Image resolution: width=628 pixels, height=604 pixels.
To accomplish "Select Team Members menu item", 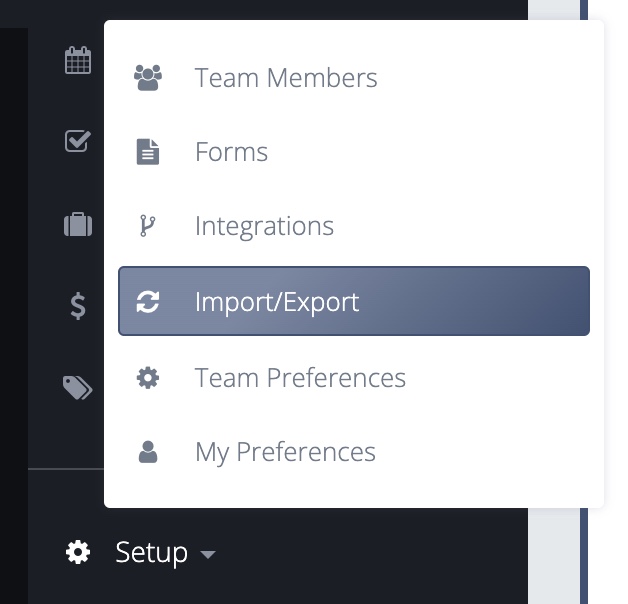I will pos(354,78).
